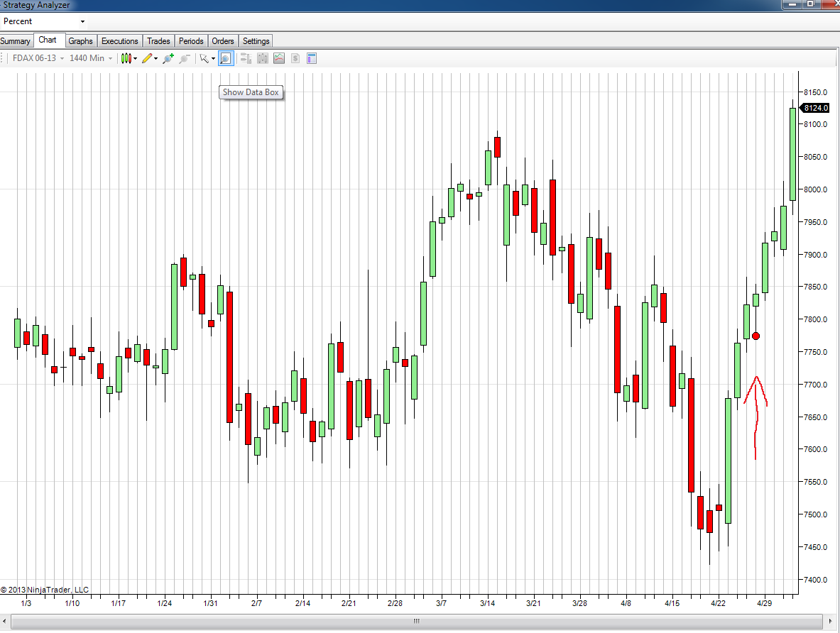
Task: Open the Settings tab
Action: (x=256, y=41)
